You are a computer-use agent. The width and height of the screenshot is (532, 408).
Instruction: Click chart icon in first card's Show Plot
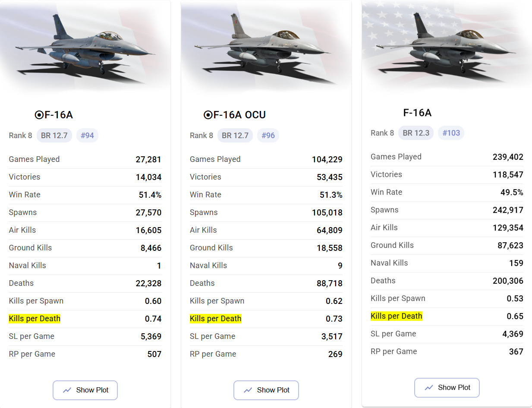click(x=67, y=390)
